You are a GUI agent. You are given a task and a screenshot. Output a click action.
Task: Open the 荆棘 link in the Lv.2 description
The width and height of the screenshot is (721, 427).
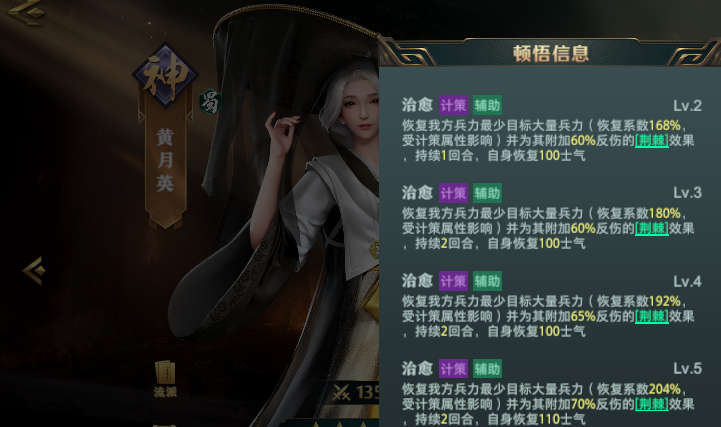click(652, 140)
